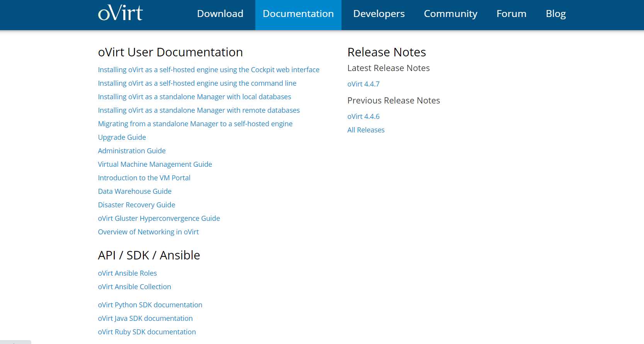This screenshot has width=644, height=344.
Task: Open the Blog nav link
Action: (555, 14)
